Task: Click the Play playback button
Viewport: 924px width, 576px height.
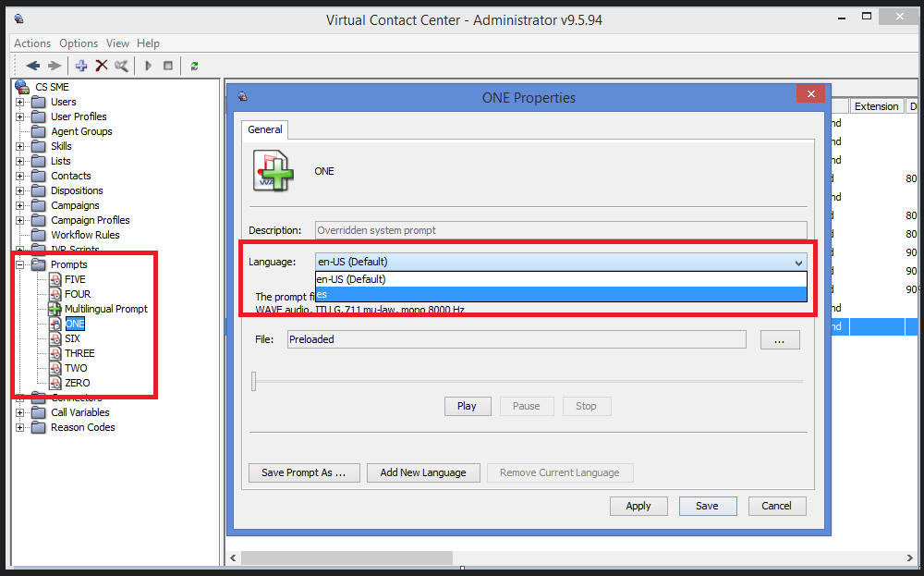Action: coord(467,406)
